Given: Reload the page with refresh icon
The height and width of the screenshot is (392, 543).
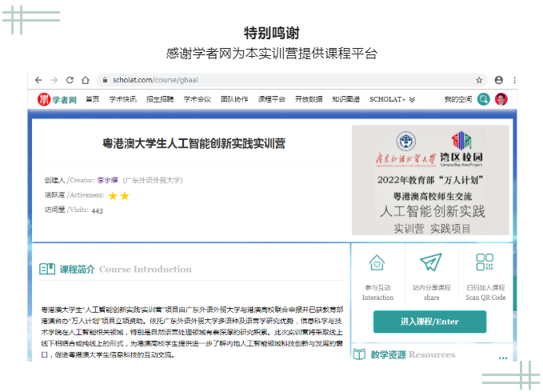Looking at the screenshot, I should point(70,80).
